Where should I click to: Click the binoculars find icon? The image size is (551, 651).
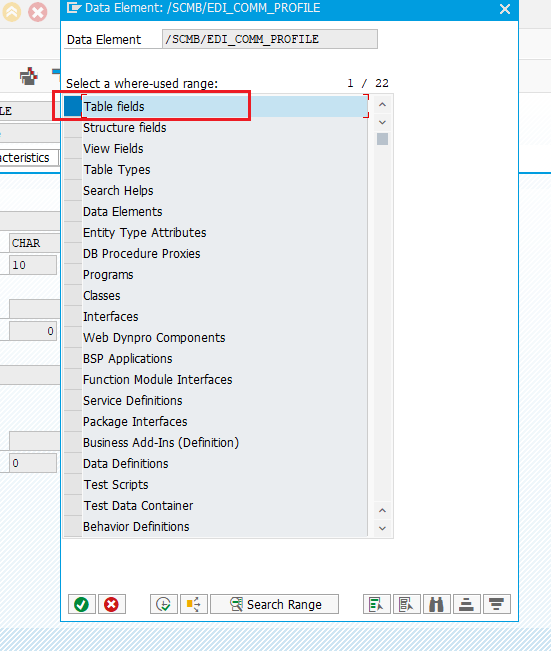(x=436, y=604)
